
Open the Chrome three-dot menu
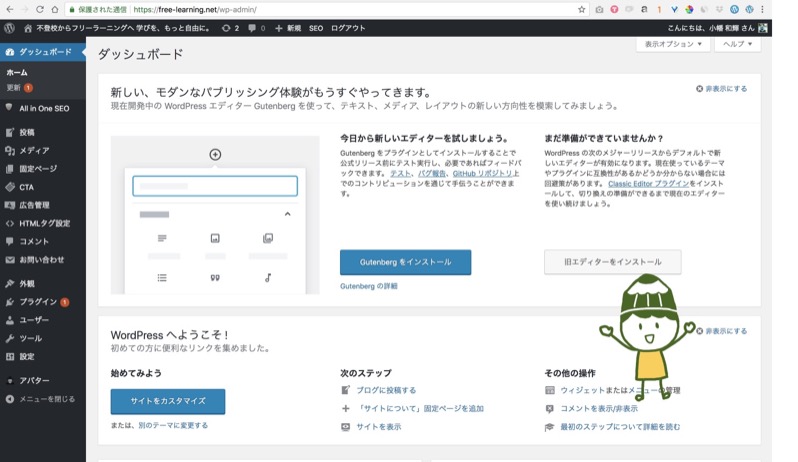[762, 10]
